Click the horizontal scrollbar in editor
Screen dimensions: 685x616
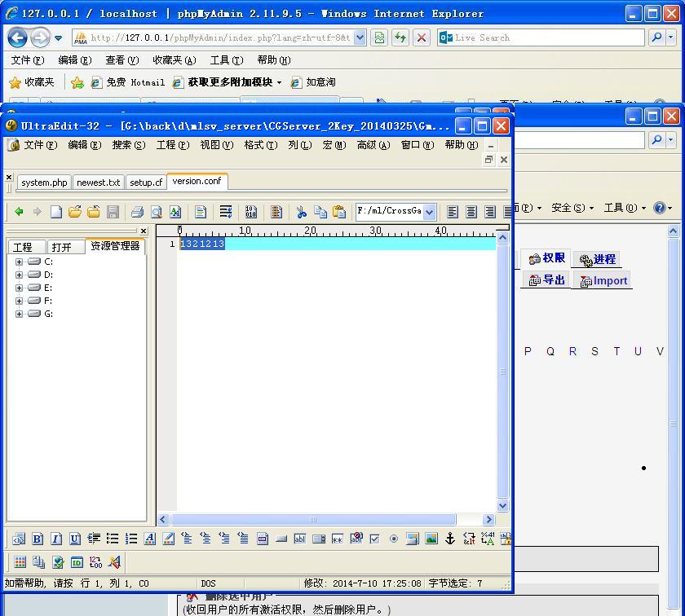tap(312, 519)
